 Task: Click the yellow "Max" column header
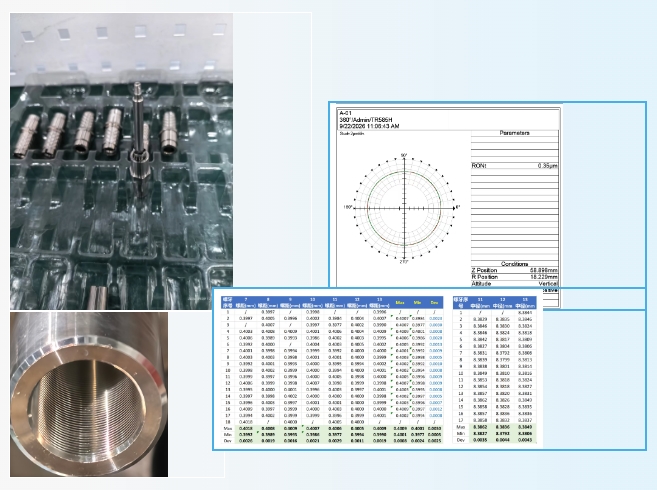(400, 303)
